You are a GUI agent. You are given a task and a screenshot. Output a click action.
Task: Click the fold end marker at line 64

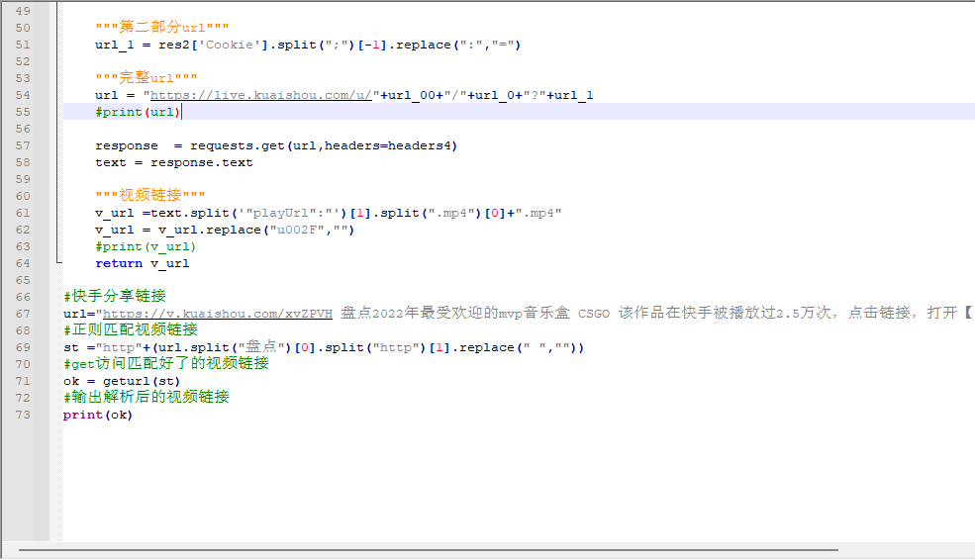tap(59, 263)
